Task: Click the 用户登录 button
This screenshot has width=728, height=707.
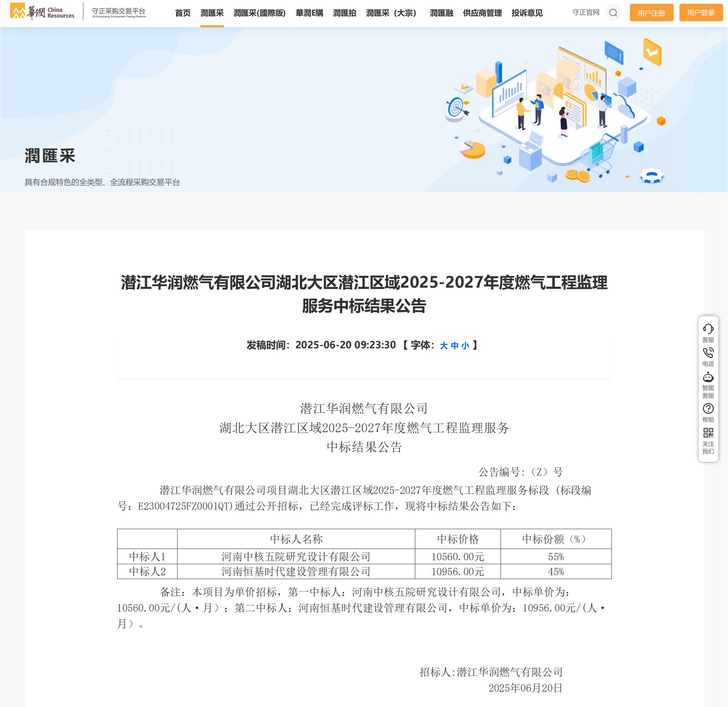Action: (x=700, y=13)
